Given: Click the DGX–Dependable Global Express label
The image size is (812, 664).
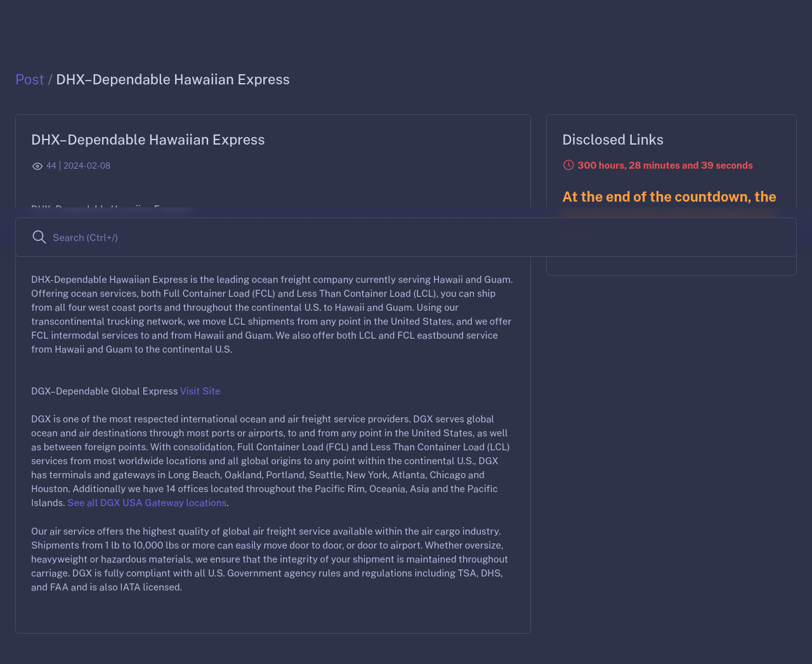Looking at the screenshot, I should click(x=104, y=391).
